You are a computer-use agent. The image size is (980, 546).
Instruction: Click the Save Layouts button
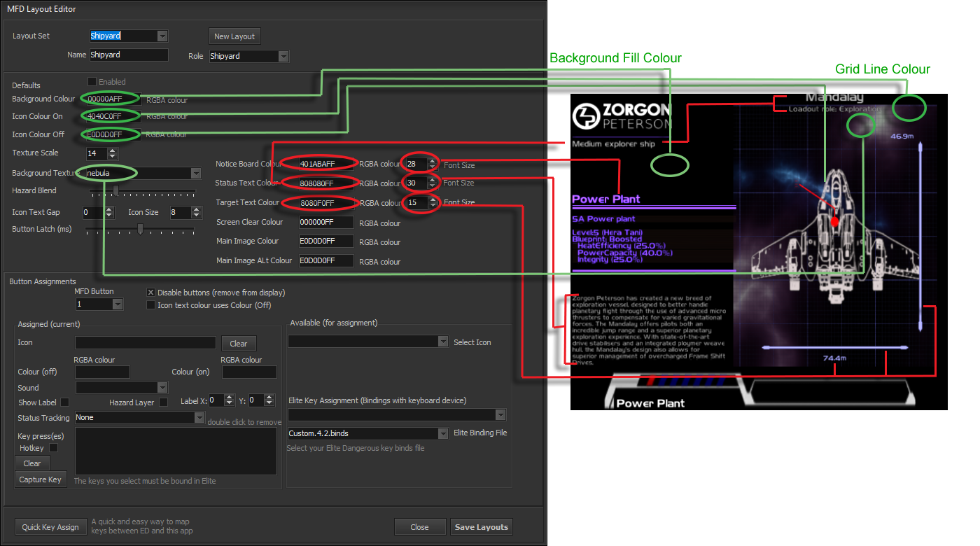(x=482, y=527)
